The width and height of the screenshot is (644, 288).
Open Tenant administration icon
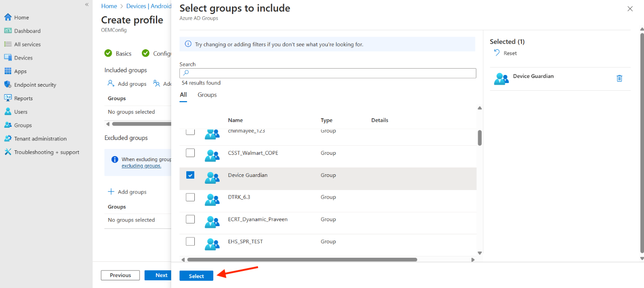click(x=8, y=139)
